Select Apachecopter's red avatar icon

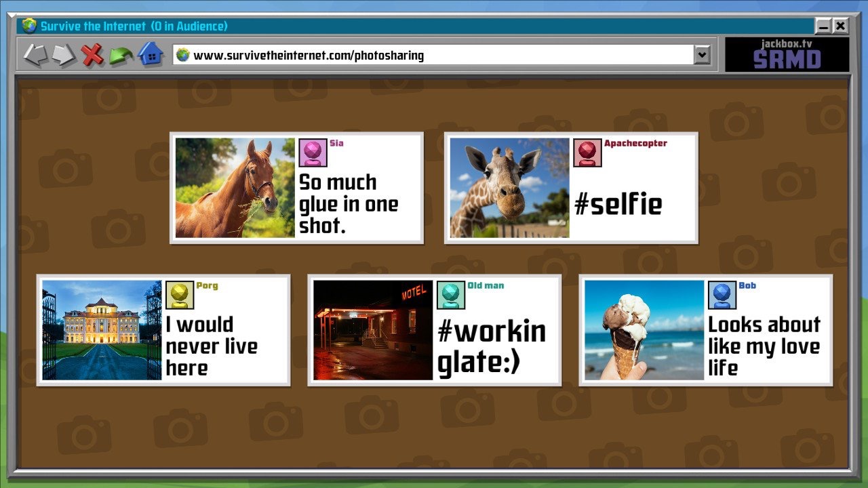click(x=587, y=152)
